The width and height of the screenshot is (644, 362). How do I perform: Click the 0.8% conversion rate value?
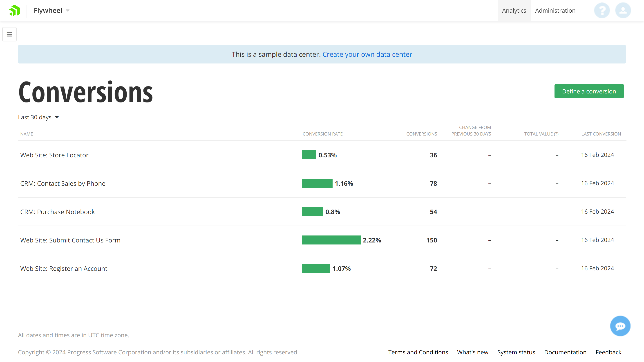point(333,212)
